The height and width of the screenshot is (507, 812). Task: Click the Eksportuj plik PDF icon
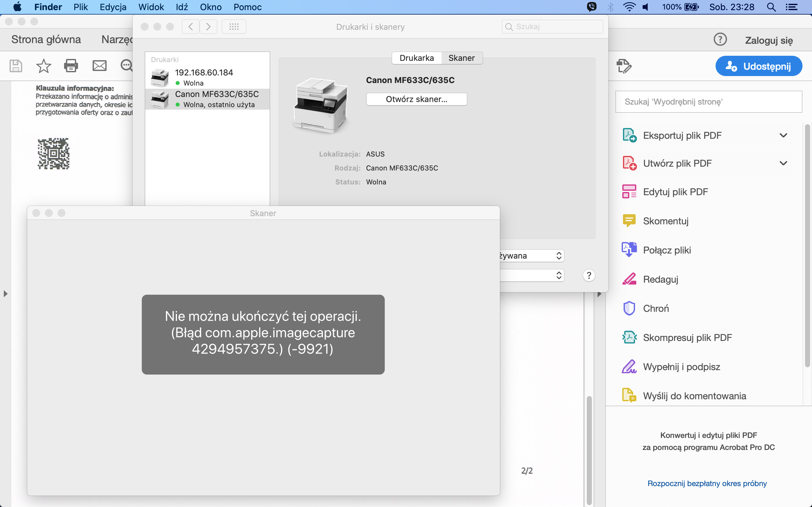click(629, 136)
